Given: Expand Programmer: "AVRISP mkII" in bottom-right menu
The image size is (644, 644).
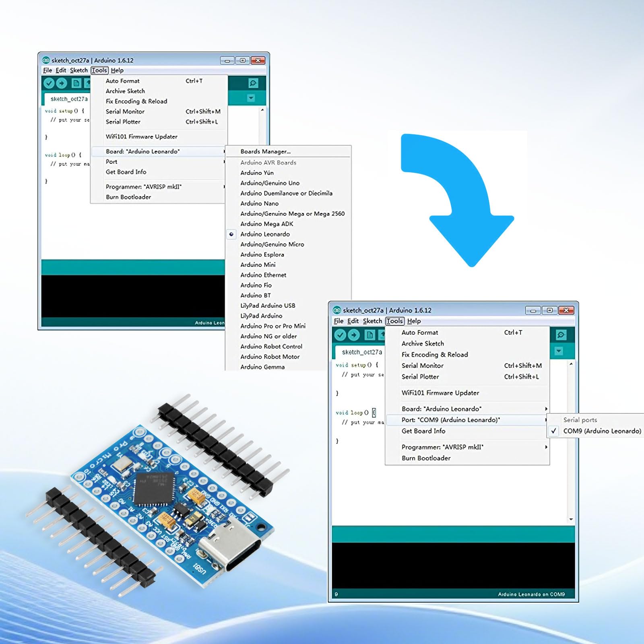Looking at the screenshot, I should pyautogui.click(x=467, y=447).
